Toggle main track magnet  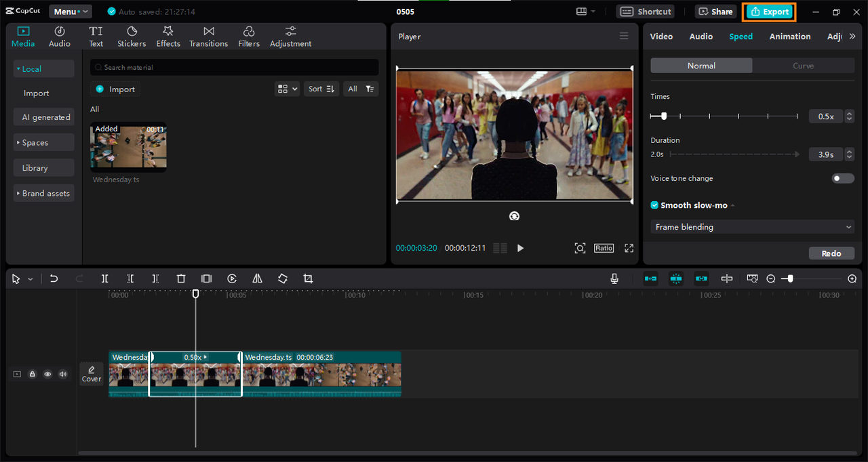(x=650, y=278)
